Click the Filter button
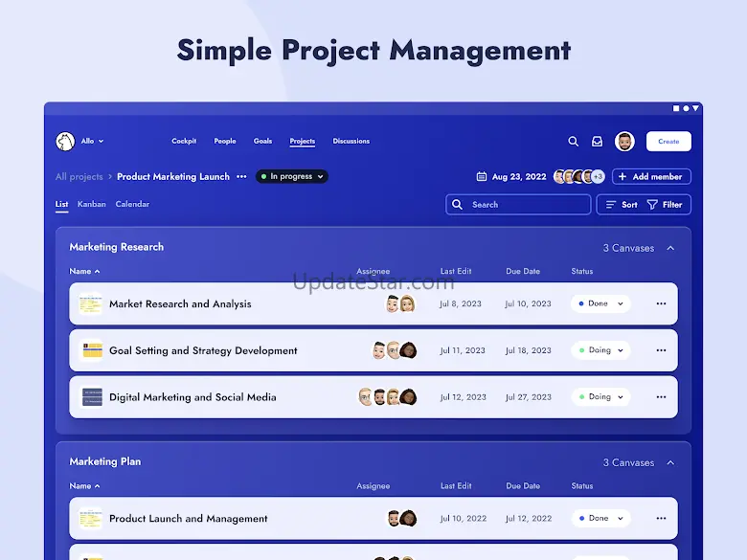 coord(665,205)
